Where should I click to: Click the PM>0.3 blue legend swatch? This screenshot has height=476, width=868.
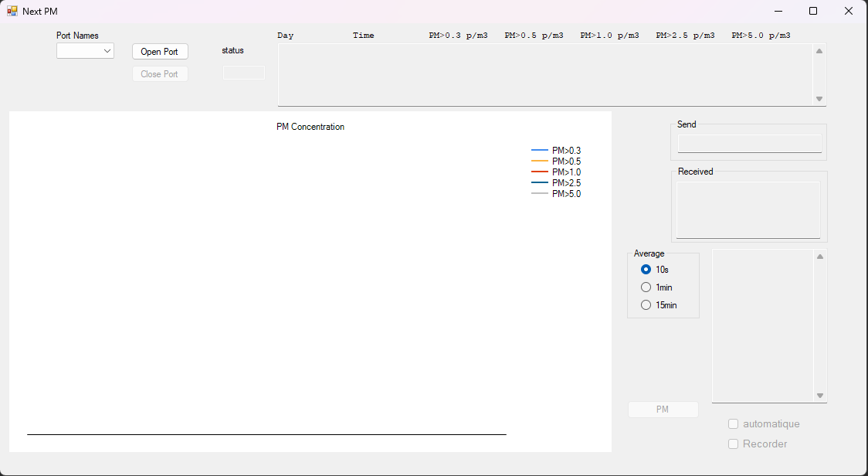coord(540,151)
